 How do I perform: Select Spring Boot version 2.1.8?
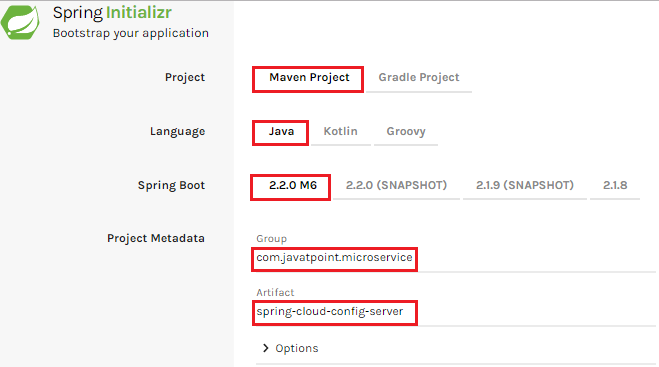(x=615, y=185)
